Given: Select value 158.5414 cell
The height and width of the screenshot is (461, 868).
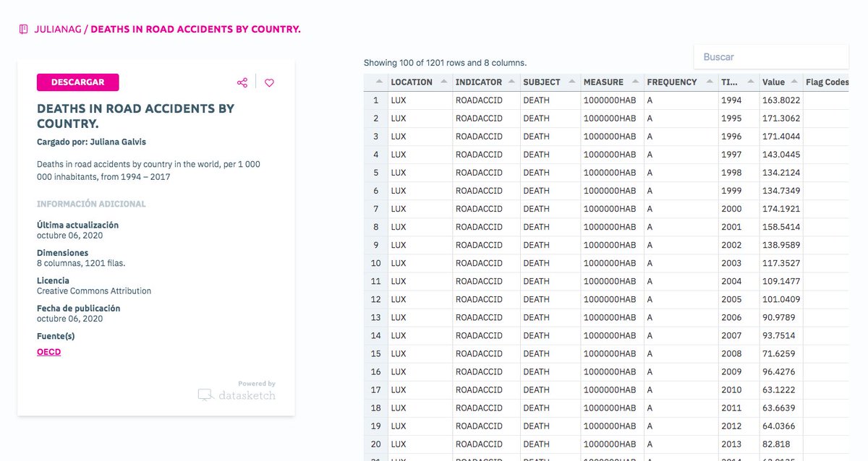Looking at the screenshot, I should (781, 227).
